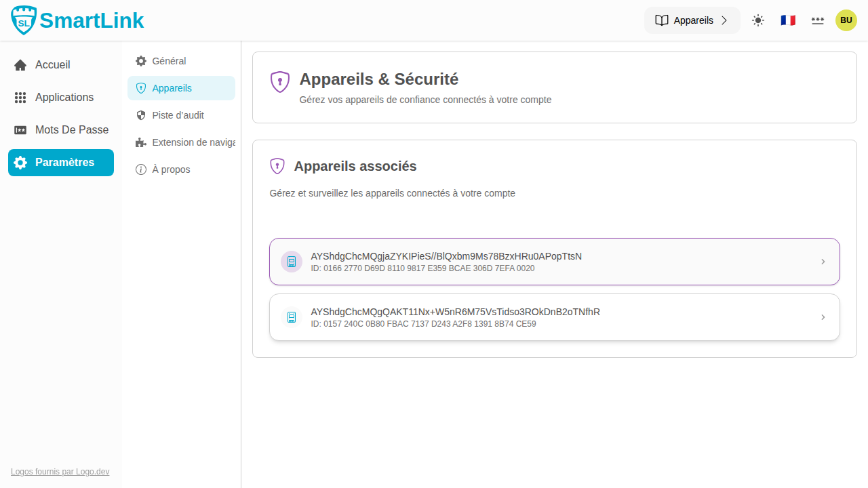
Task: Expand the second device starting with AYShdgChcMQgQAKT
Action: (554, 317)
